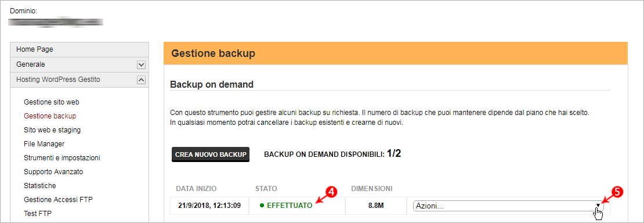The image size is (644, 223).
Task: Expand the Generale section chevron
Action: pos(141,65)
